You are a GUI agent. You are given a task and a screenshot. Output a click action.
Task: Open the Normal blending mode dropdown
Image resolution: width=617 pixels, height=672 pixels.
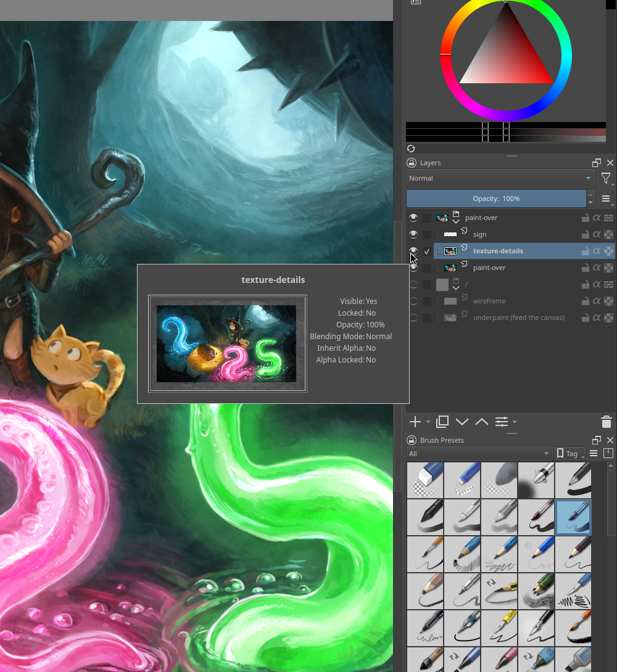point(499,178)
